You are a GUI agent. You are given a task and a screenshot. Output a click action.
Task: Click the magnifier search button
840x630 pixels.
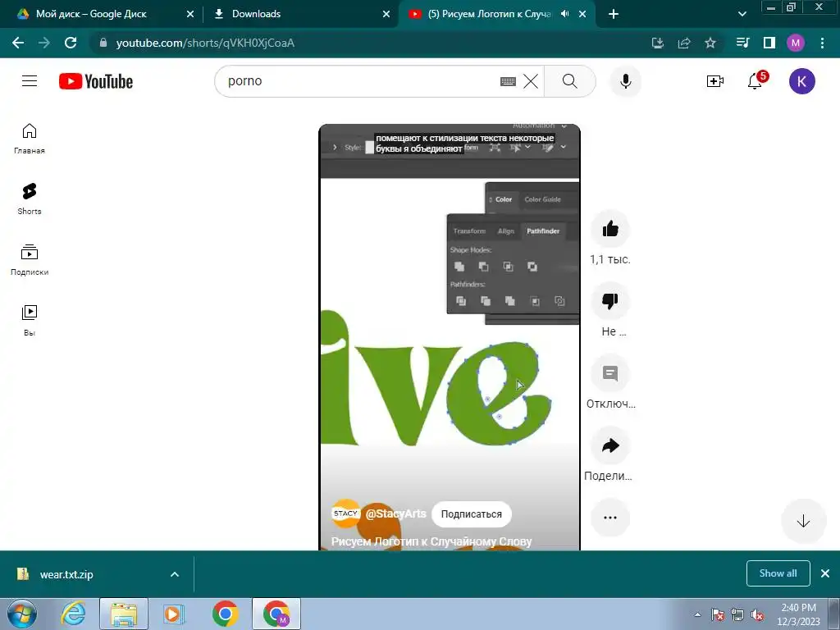click(x=570, y=81)
